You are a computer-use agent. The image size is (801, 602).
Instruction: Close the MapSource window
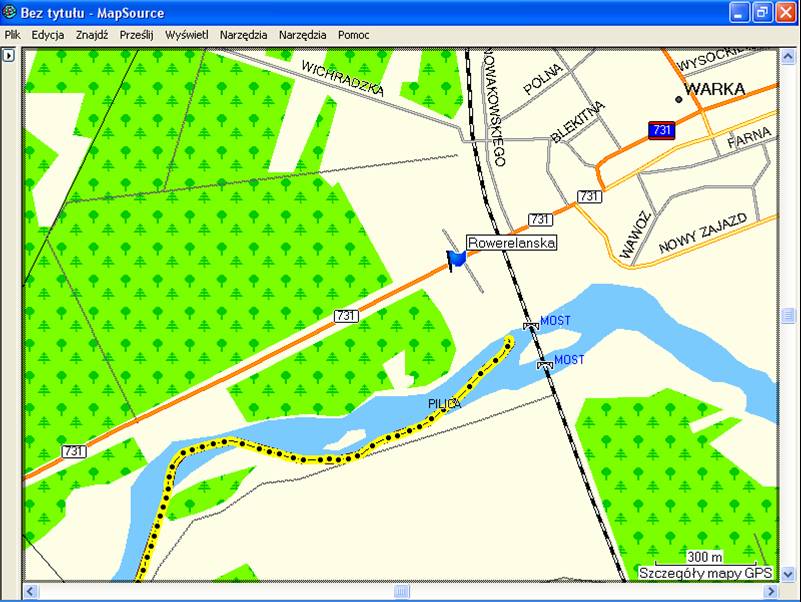(786, 12)
